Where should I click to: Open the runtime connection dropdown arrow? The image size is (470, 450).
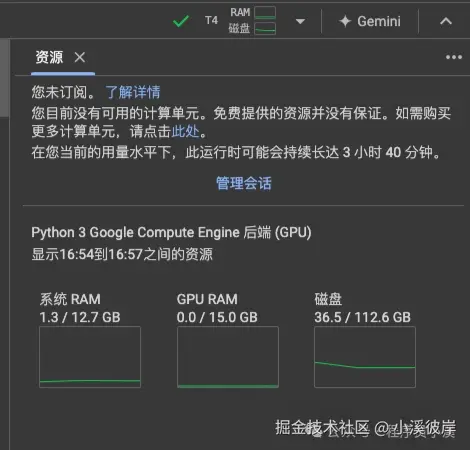click(300, 21)
